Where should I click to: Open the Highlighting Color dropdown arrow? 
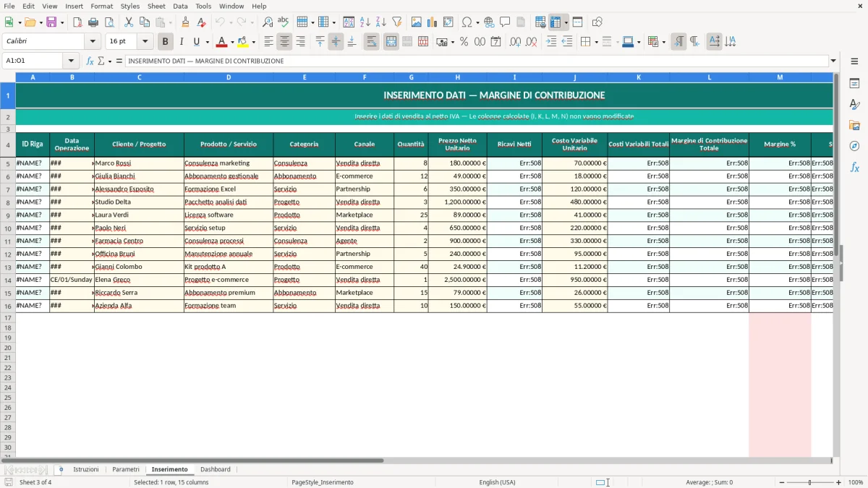point(253,41)
